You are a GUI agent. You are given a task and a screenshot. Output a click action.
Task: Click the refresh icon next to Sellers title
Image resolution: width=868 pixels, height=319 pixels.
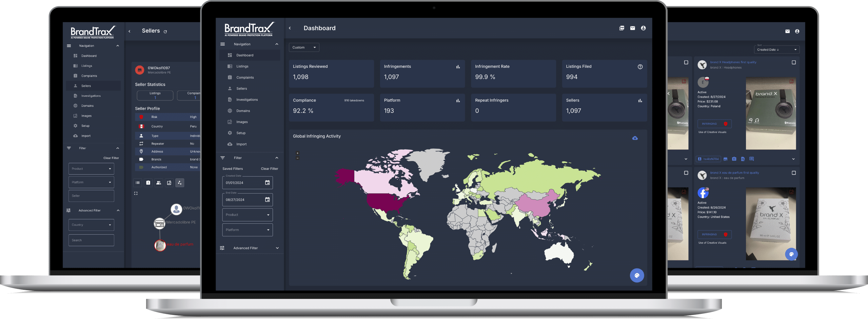coord(165,32)
